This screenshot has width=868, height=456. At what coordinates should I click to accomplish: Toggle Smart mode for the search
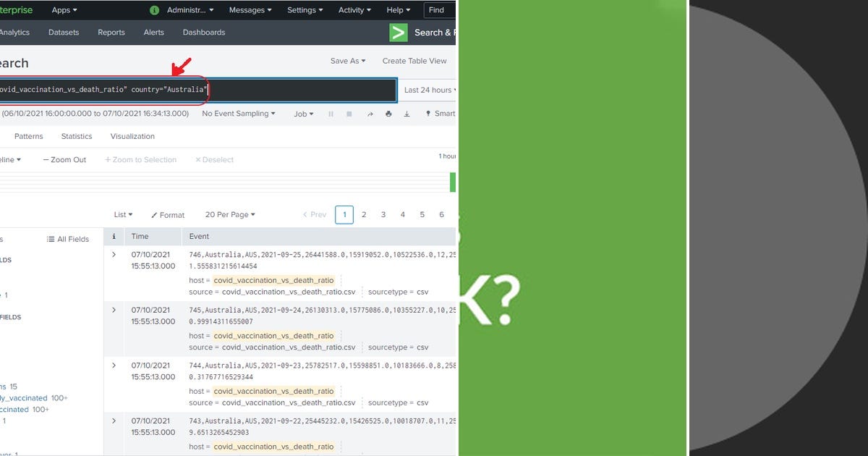pos(440,114)
